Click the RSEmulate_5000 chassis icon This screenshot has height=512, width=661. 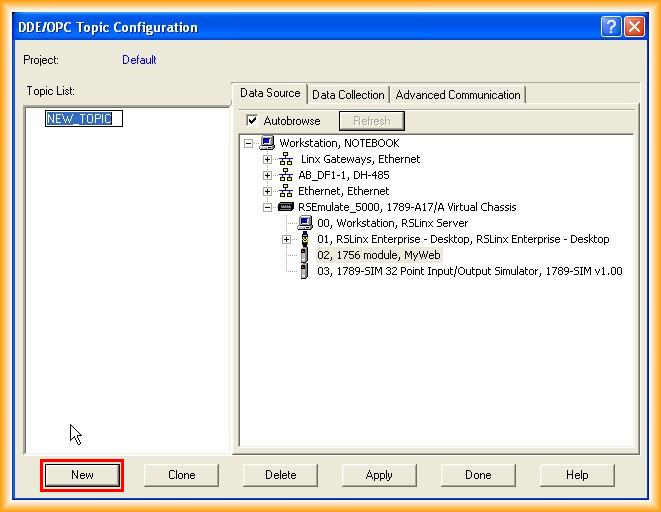[286, 207]
